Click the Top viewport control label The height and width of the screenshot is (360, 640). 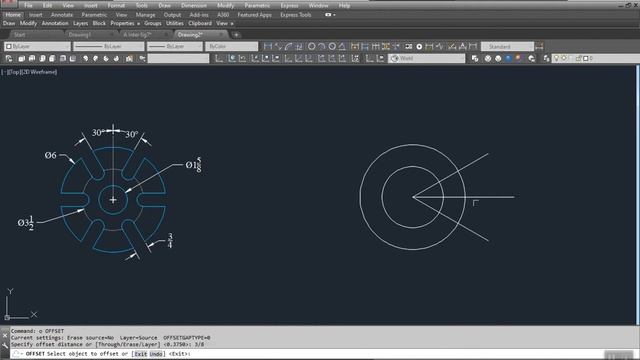[x=14, y=72]
